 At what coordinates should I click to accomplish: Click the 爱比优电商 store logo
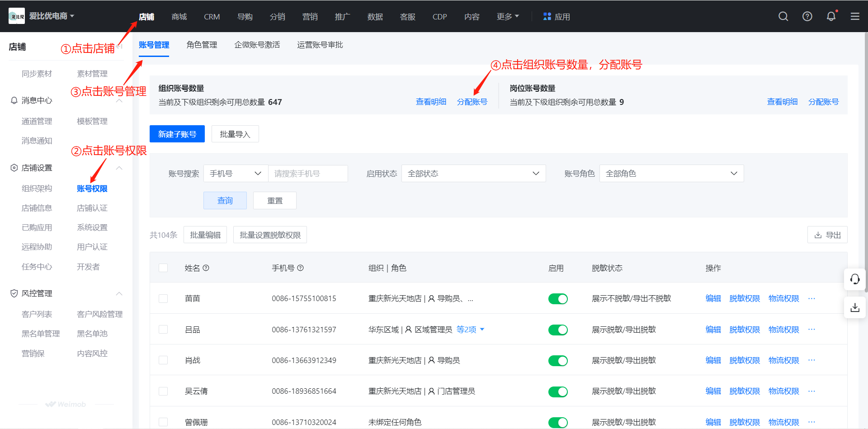pyautogui.click(x=17, y=16)
